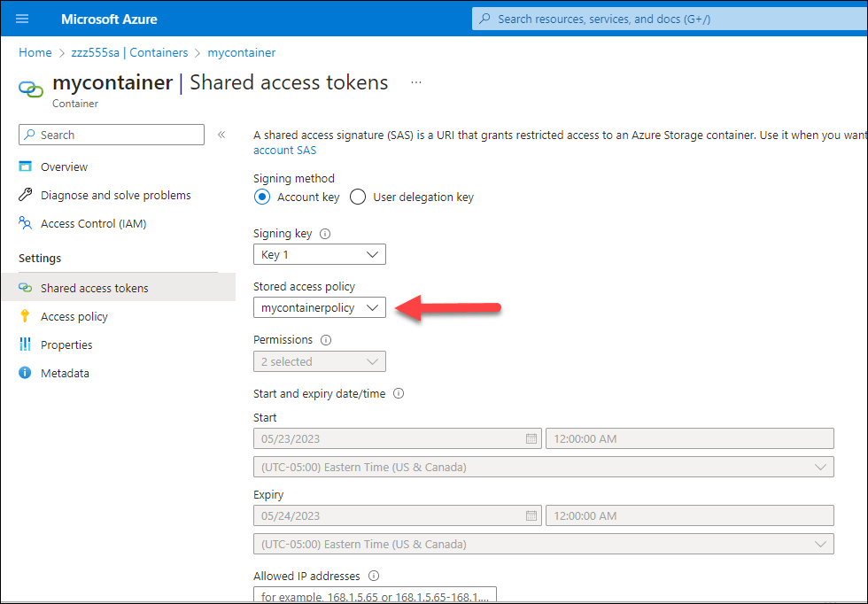Open the Access policy settings
Viewport: 868px width, 604px height.
(x=74, y=316)
